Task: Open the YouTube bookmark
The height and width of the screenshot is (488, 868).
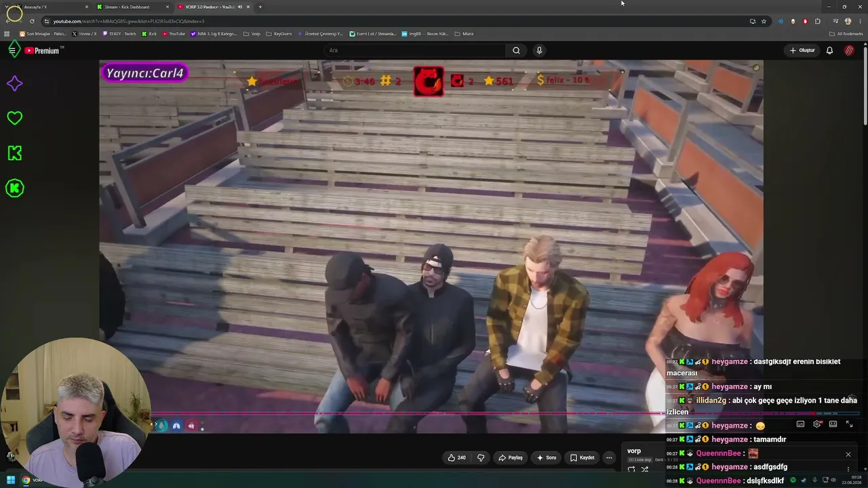Action: click(173, 33)
